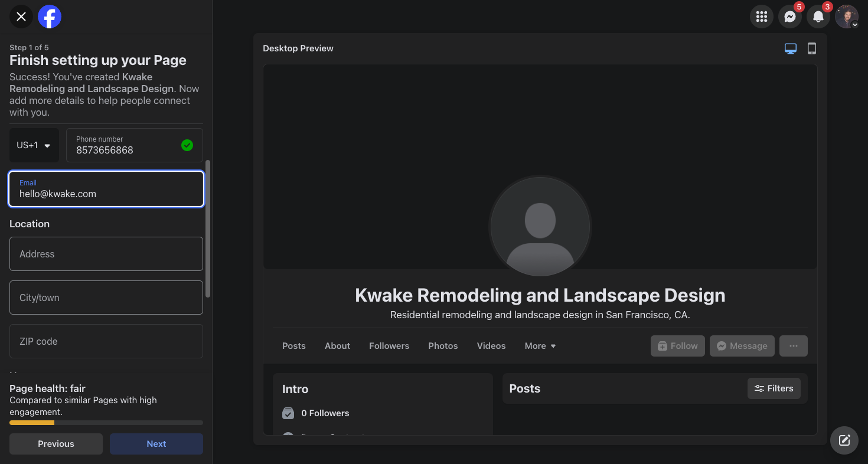Open the Followers tab
Image resolution: width=868 pixels, height=464 pixels.
tap(389, 346)
